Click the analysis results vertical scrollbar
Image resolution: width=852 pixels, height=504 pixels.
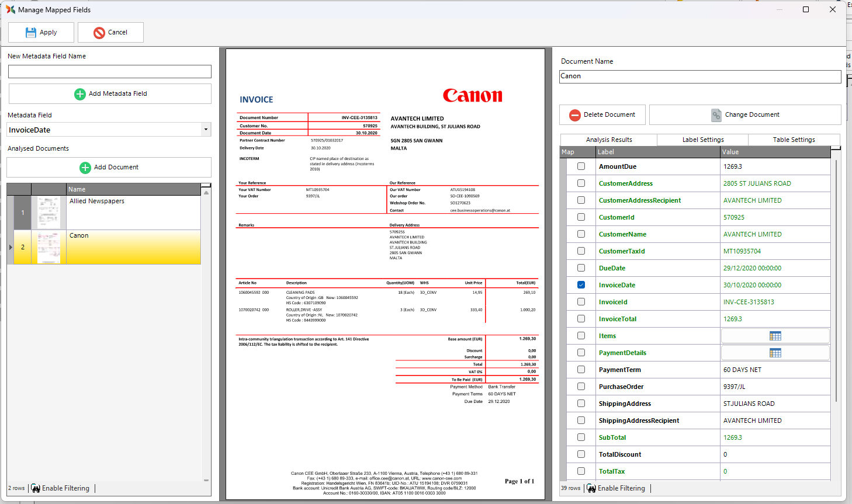[x=836, y=280]
